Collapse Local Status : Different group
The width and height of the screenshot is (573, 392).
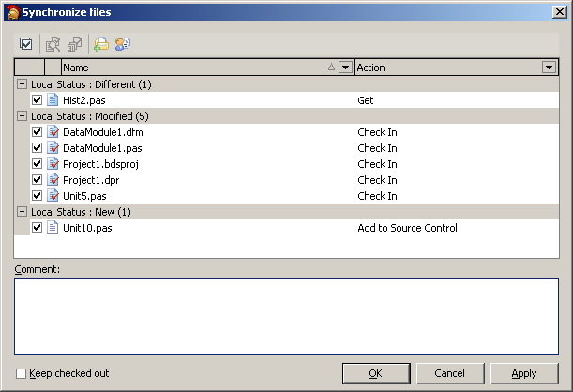tap(22, 84)
